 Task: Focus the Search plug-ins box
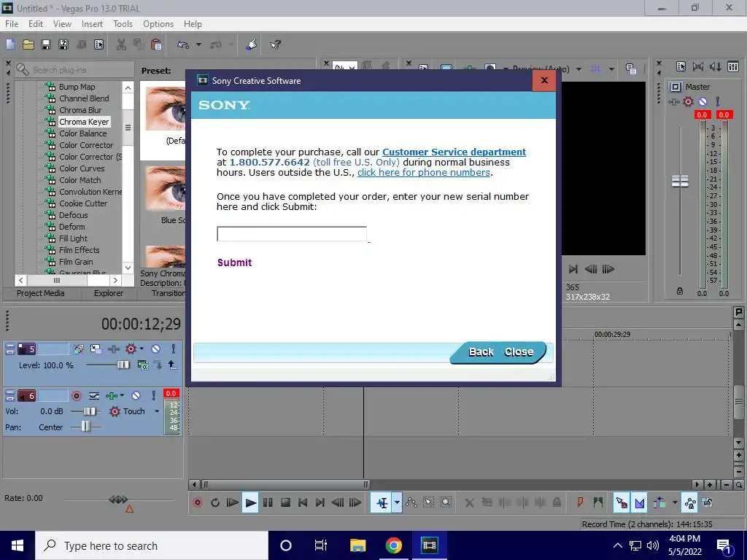pos(75,70)
